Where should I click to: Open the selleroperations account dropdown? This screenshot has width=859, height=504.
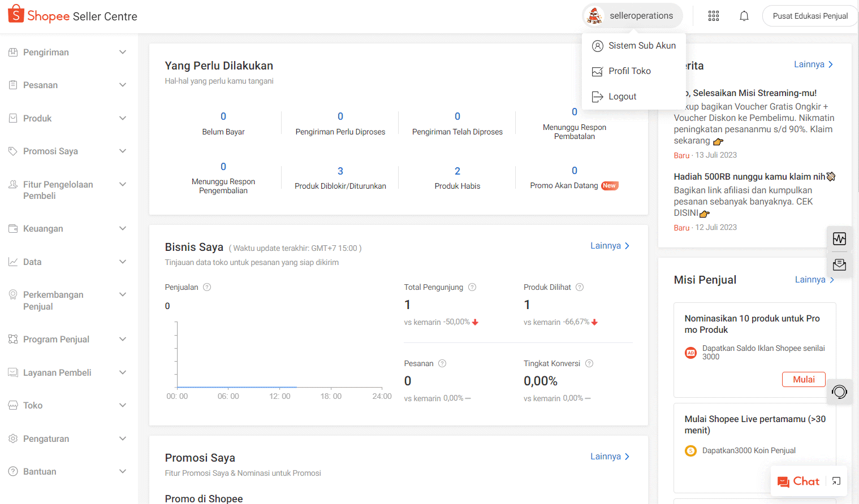632,16
